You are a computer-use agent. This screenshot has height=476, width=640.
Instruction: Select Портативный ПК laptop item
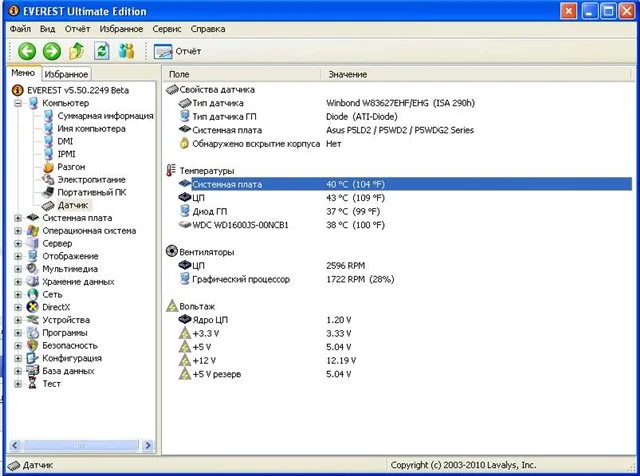click(x=91, y=192)
